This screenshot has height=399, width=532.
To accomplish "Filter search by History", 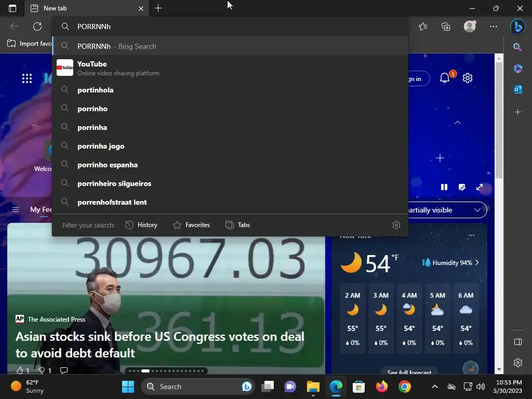I will pos(141,225).
